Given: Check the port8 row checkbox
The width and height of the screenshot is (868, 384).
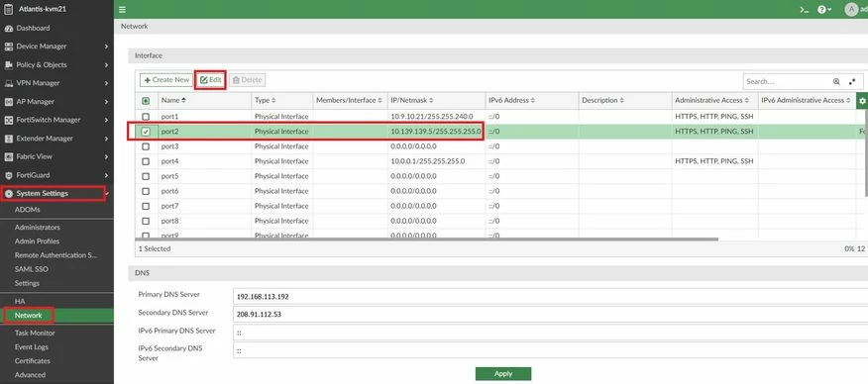Looking at the screenshot, I should [146, 221].
